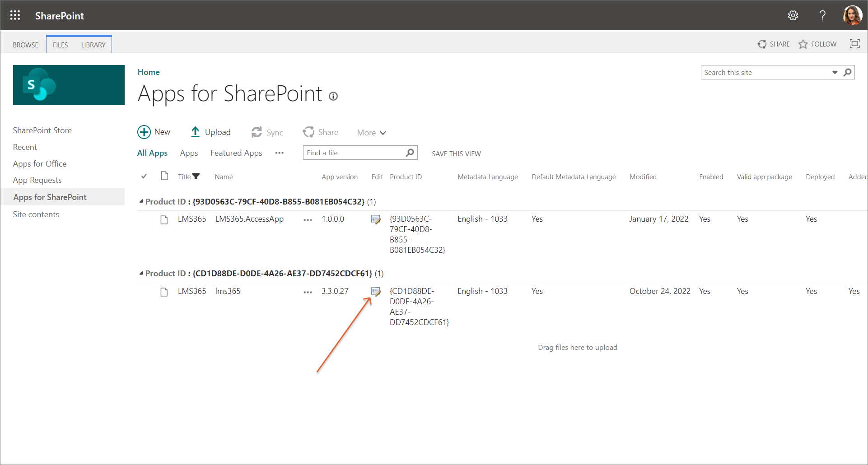Toggle the select-all checkmark in header
The width and height of the screenshot is (868, 465).
144,177
